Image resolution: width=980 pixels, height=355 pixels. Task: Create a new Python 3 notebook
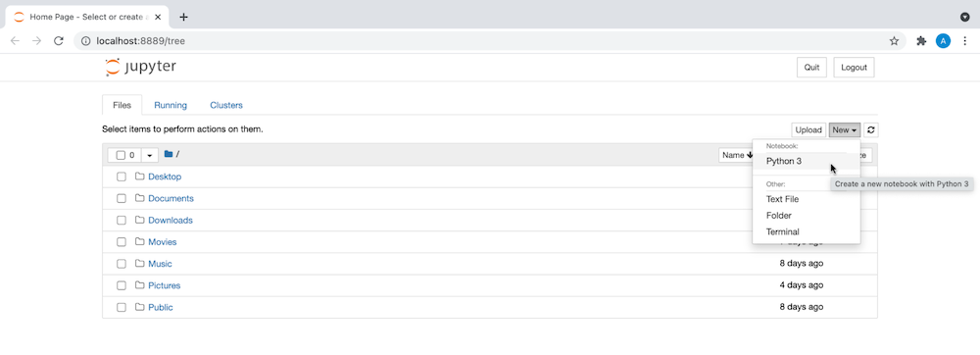tap(784, 161)
